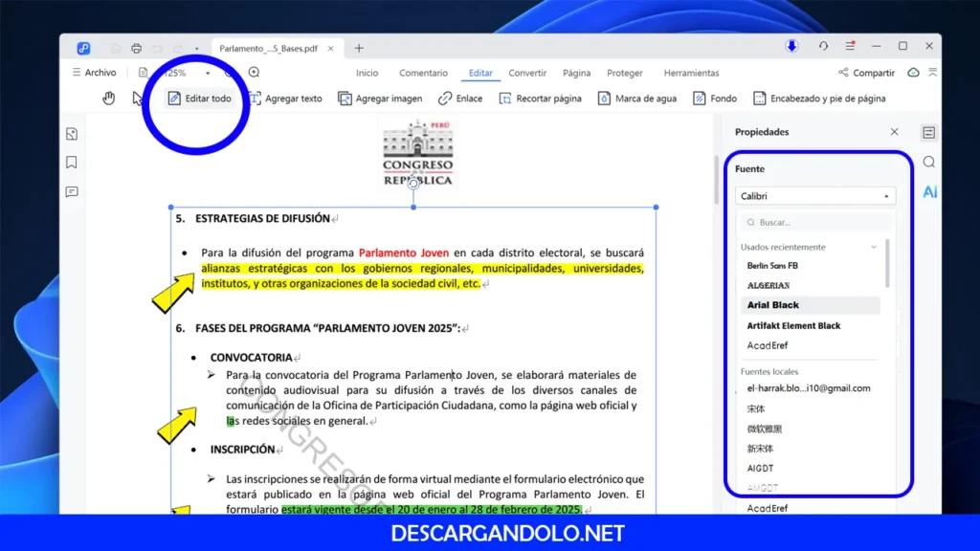Open the Search tool
This screenshot has height=551, width=980.
coord(927,161)
